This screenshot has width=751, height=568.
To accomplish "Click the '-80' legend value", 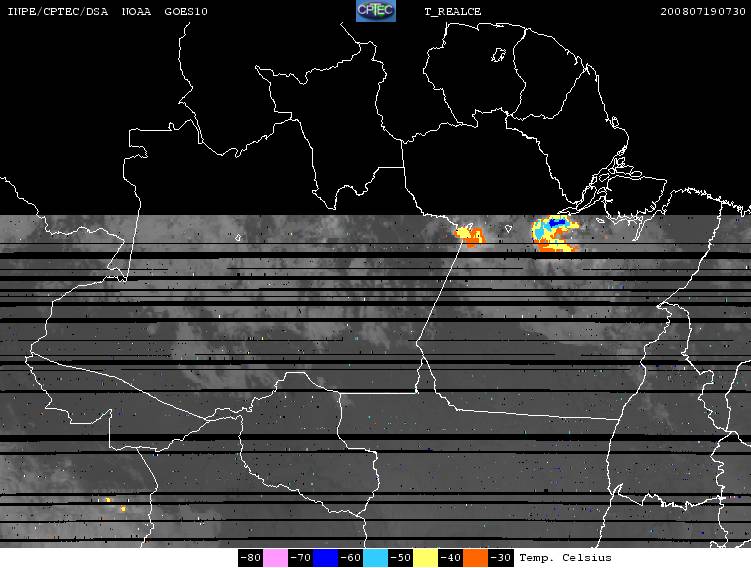I will [x=250, y=558].
